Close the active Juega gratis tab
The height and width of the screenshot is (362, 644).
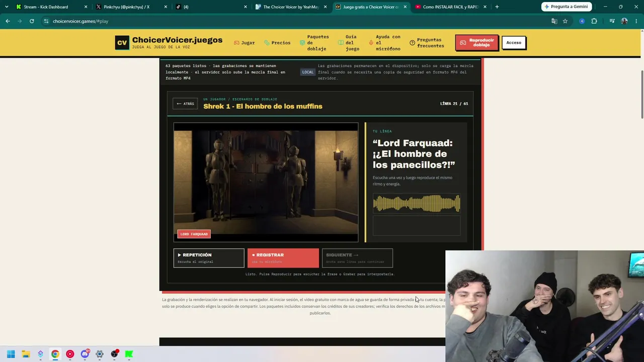point(405,7)
